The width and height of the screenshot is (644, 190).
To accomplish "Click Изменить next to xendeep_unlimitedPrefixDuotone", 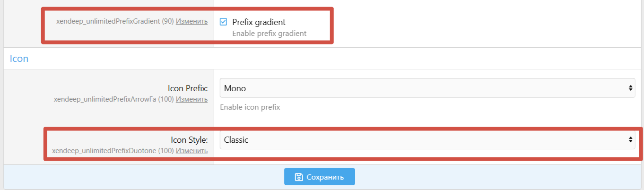I will point(191,151).
